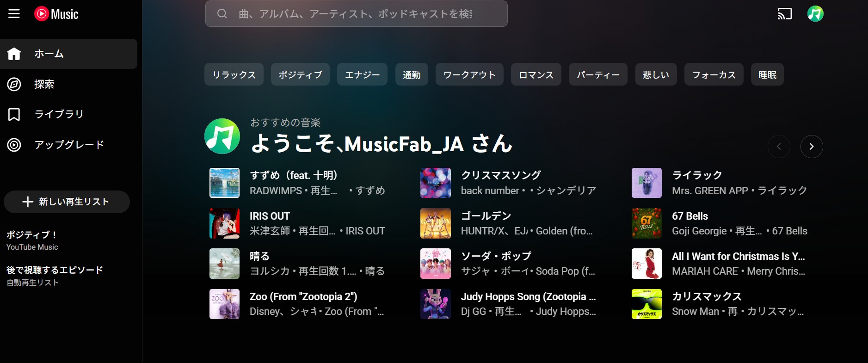868x363 pixels.
Task: Play IRIS OUT album thumbnail
Action: (x=224, y=223)
